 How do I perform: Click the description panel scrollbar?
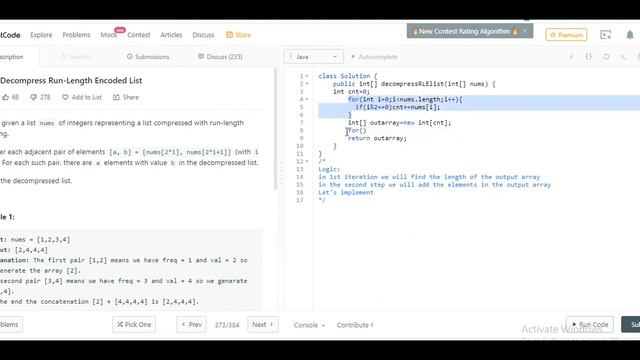point(276,129)
